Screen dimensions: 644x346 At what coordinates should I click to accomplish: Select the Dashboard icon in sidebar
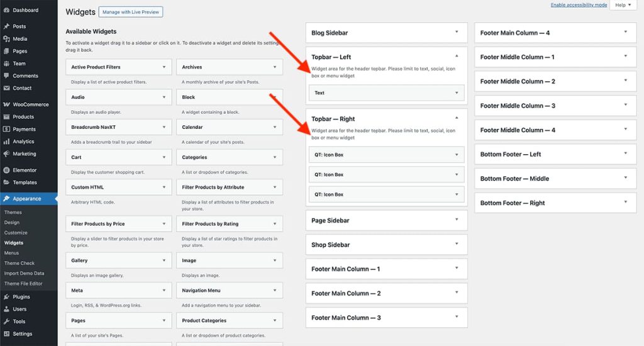[6, 10]
